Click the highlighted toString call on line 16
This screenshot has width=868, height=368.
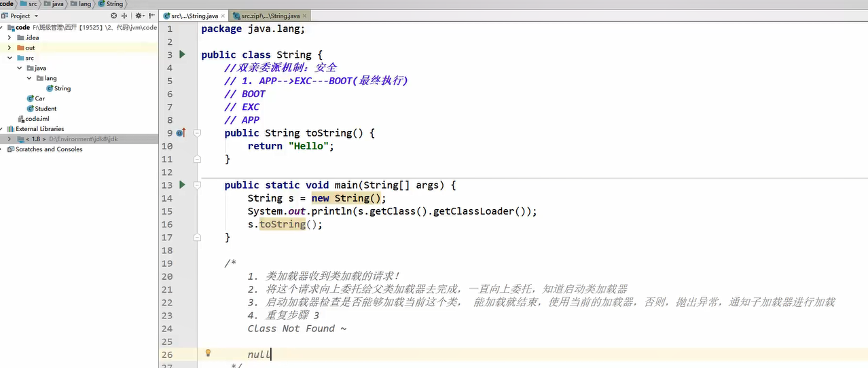[282, 224]
